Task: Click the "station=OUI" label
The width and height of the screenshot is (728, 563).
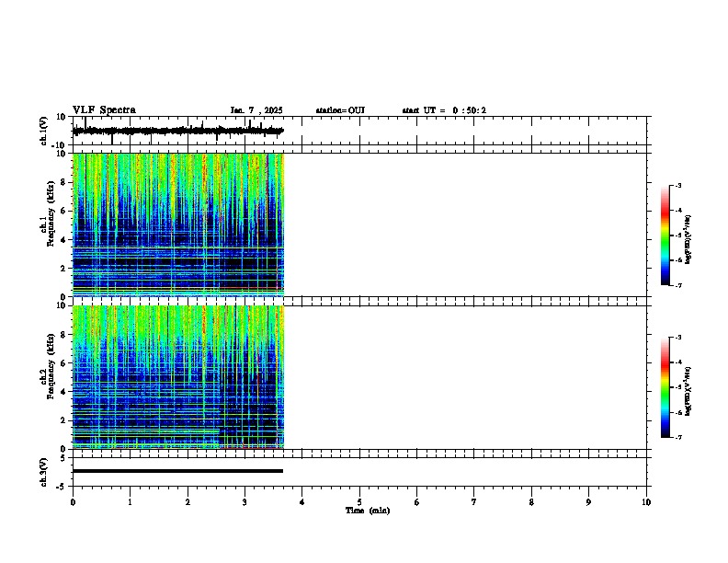Action: [x=340, y=110]
